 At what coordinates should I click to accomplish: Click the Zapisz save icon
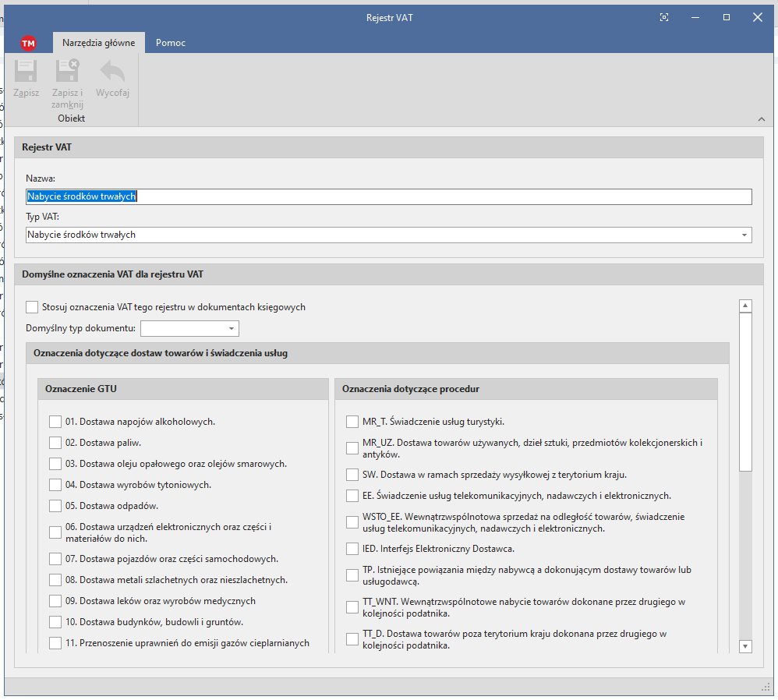click(x=26, y=72)
